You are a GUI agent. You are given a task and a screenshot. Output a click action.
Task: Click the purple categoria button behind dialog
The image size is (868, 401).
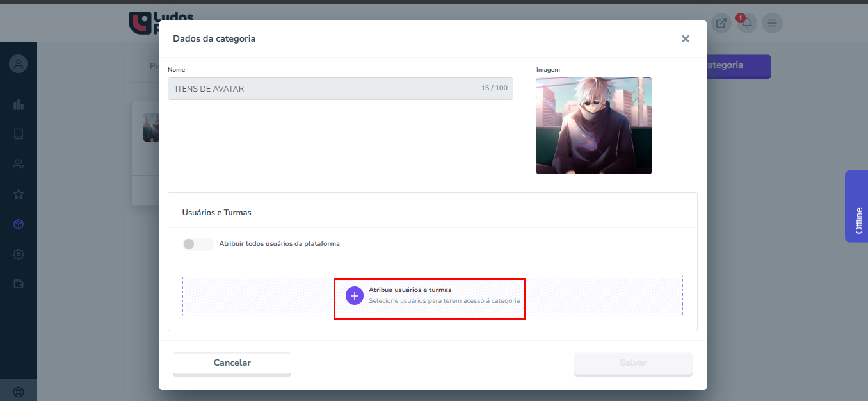739,66
